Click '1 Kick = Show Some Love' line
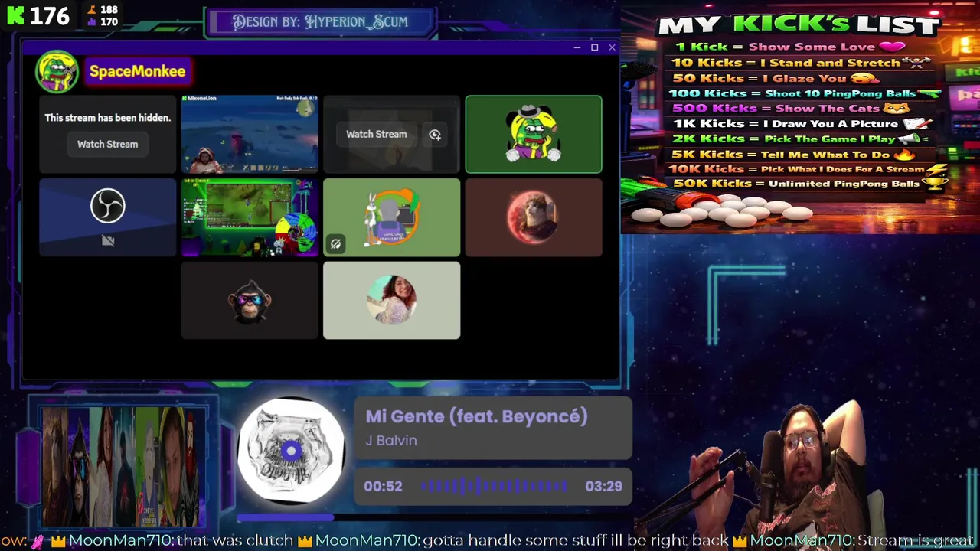 790,47
